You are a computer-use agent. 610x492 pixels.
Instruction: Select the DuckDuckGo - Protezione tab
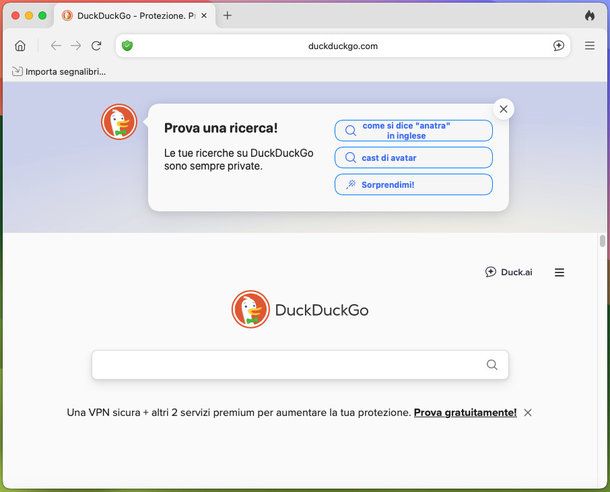135,16
